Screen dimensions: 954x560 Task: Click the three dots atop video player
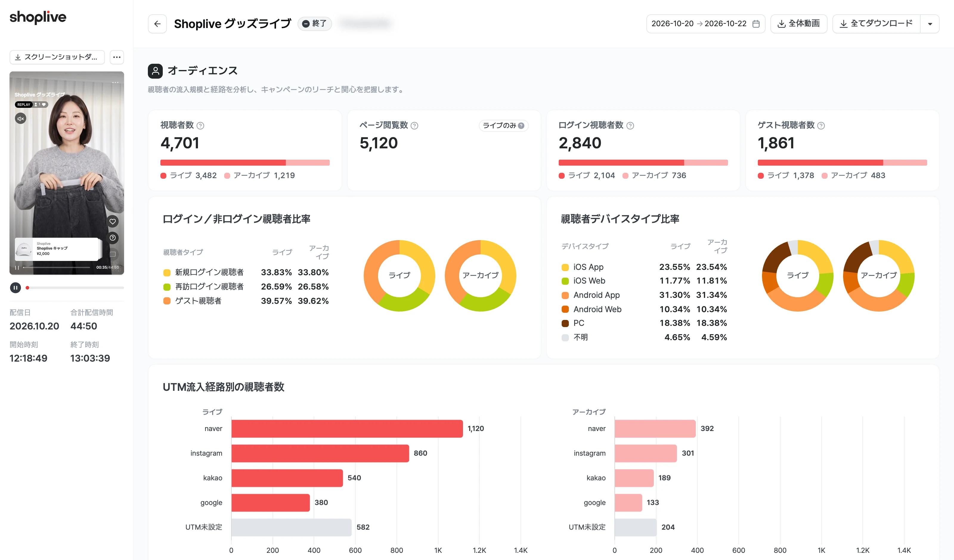pyautogui.click(x=115, y=82)
